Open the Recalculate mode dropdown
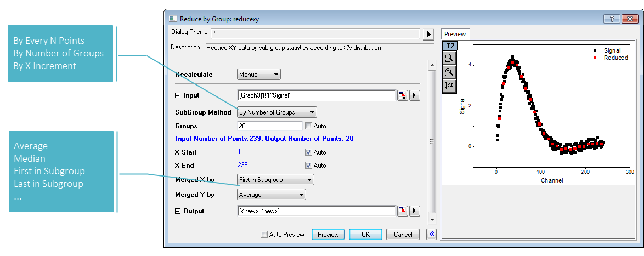Image resolution: width=644 pixels, height=256 pixels. tap(259, 75)
